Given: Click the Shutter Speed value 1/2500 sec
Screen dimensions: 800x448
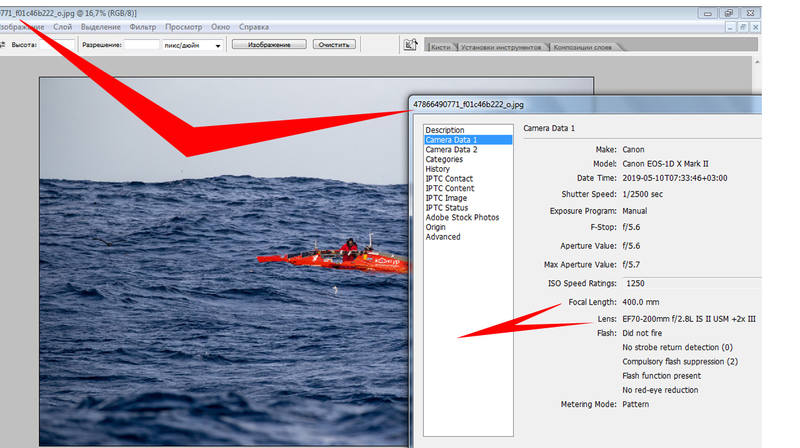Looking at the screenshot, I should click(642, 194).
